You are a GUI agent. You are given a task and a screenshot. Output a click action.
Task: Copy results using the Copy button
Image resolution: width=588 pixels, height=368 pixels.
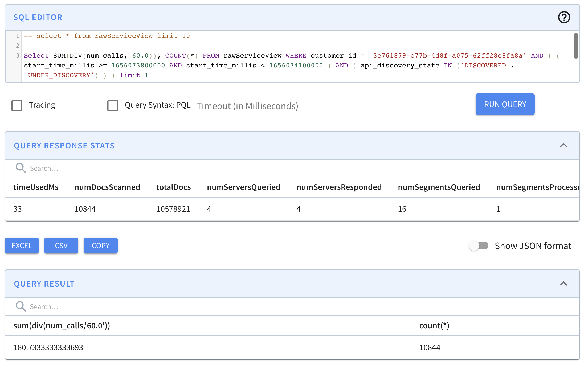click(x=101, y=246)
